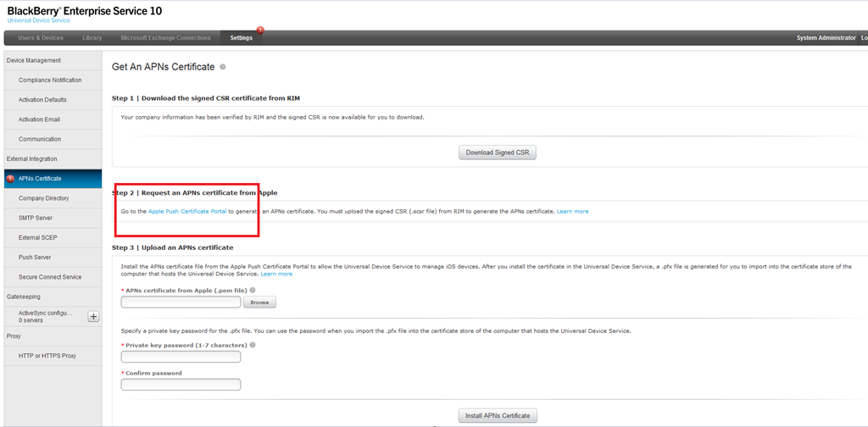Open the Users & Devices tab
This screenshot has height=427, width=868.
(41, 37)
